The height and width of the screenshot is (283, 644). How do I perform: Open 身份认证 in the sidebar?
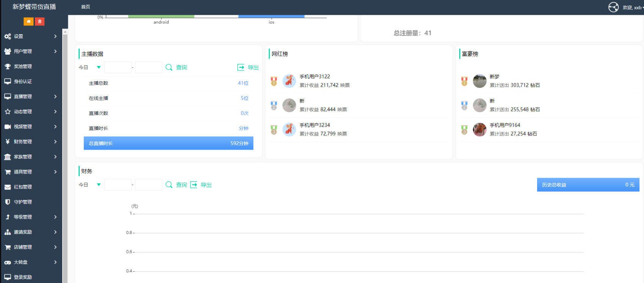[31, 81]
